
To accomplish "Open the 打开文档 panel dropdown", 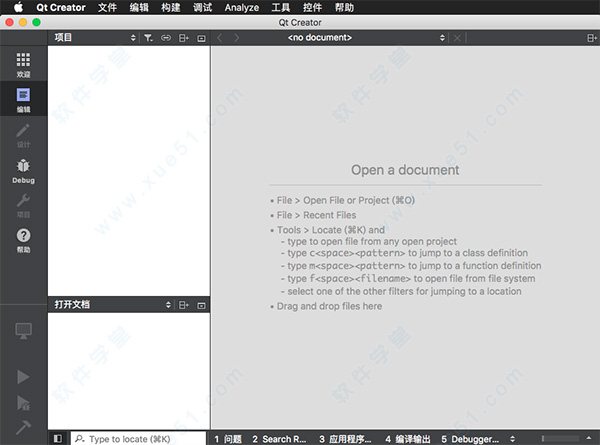I will (x=112, y=305).
